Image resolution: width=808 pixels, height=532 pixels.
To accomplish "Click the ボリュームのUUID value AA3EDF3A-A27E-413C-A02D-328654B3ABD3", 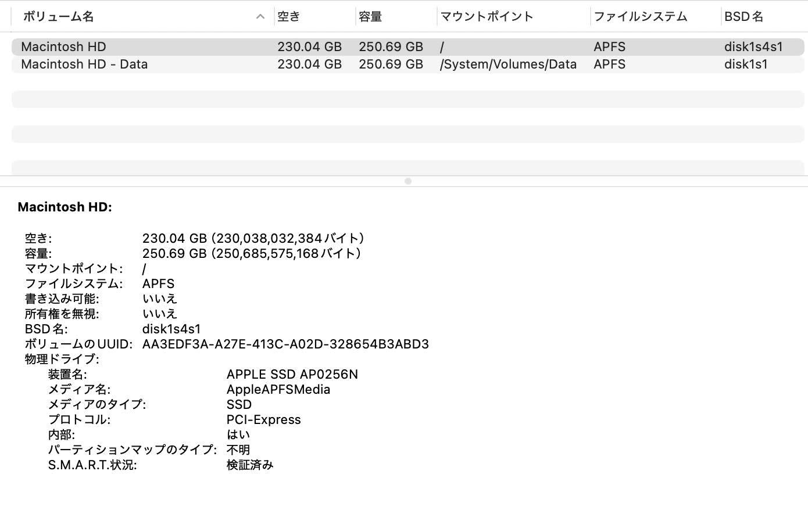I will (x=285, y=344).
